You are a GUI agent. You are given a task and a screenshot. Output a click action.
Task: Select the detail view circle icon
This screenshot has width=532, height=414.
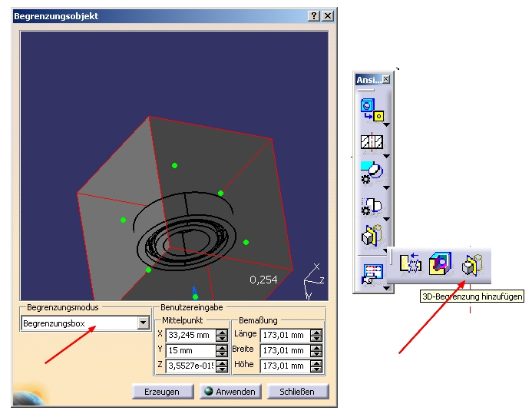[372, 173]
